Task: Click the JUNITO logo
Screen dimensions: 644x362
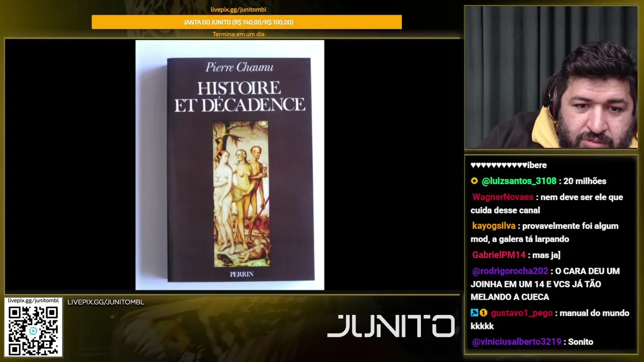Action: click(x=391, y=326)
